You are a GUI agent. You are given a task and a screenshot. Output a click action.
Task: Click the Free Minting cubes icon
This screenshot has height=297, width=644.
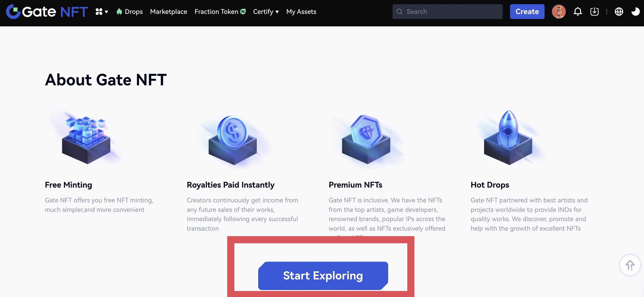coord(86,139)
